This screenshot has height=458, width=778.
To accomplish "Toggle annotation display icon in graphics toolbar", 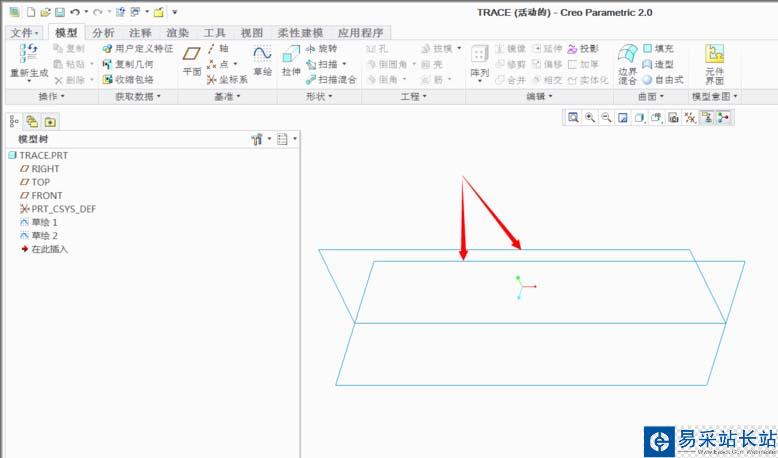I will 707,118.
